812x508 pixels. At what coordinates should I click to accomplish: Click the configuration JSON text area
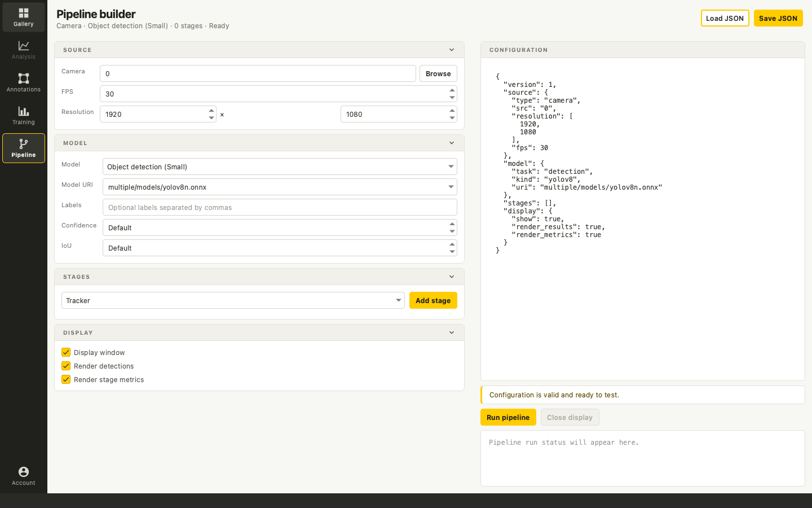(x=642, y=219)
